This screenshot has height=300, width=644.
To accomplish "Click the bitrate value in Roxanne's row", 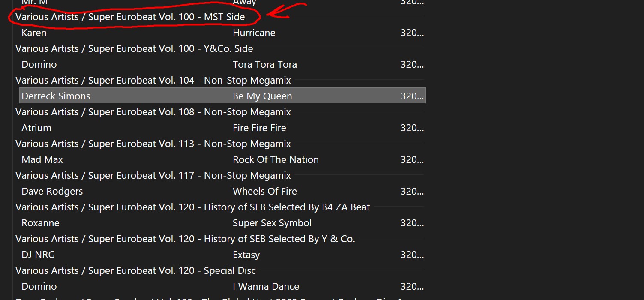I will (x=412, y=223).
